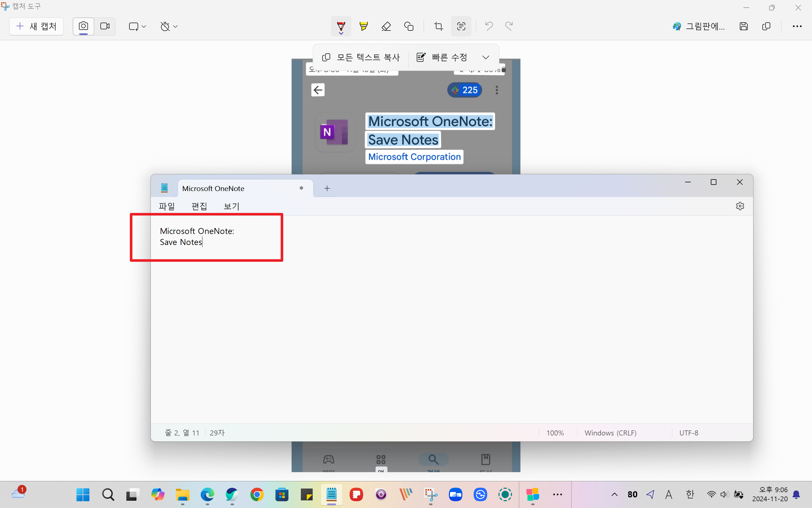
Task: Switch to video recording mode
Action: [105, 26]
